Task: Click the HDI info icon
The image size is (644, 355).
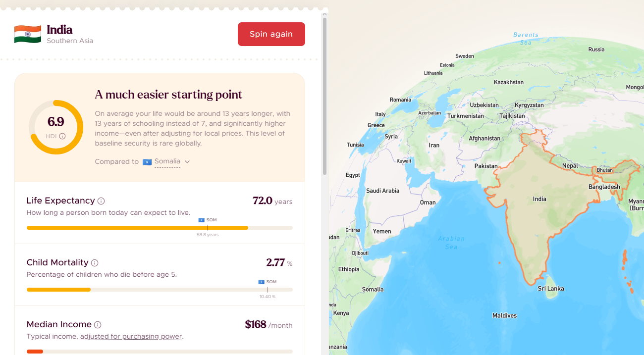Action: coord(62,136)
